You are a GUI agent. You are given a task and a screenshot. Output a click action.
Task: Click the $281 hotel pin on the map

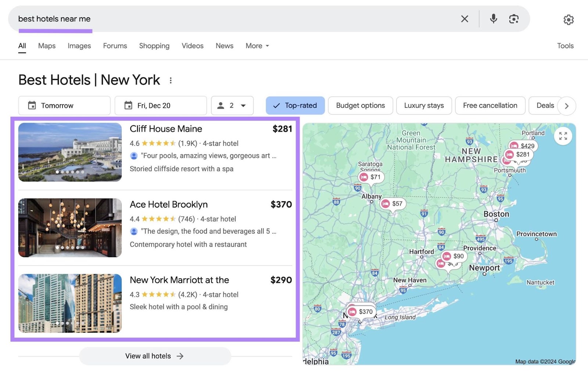pyautogui.click(x=518, y=154)
